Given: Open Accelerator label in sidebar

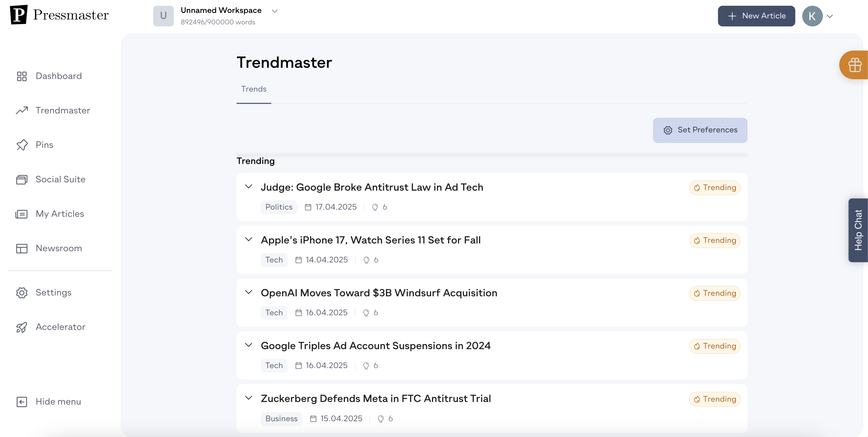Looking at the screenshot, I should tap(61, 327).
